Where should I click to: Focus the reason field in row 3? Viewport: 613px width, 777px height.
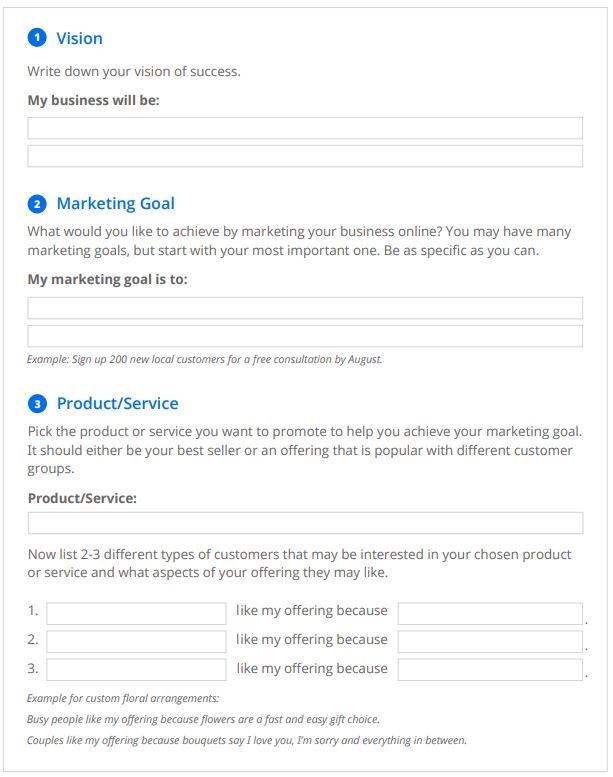(490, 670)
